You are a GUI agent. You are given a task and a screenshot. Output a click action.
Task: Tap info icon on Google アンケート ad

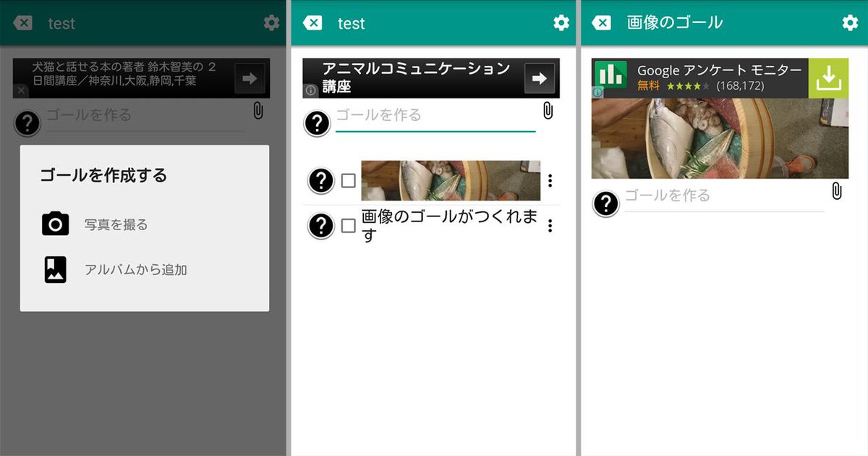[598, 93]
